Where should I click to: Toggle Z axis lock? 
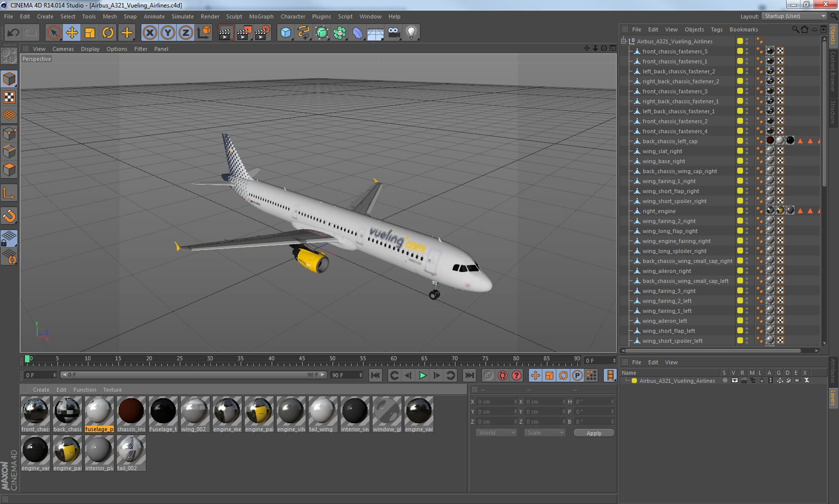click(x=186, y=33)
